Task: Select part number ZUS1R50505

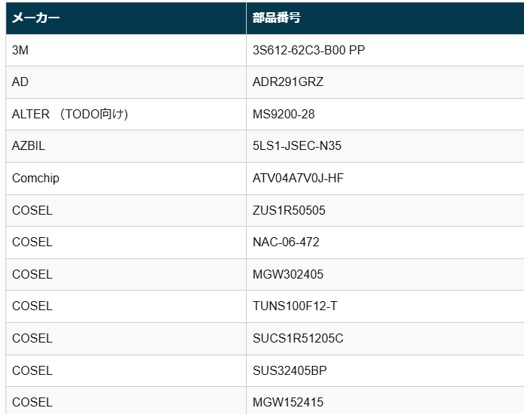Action: pyautogui.click(x=289, y=211)
